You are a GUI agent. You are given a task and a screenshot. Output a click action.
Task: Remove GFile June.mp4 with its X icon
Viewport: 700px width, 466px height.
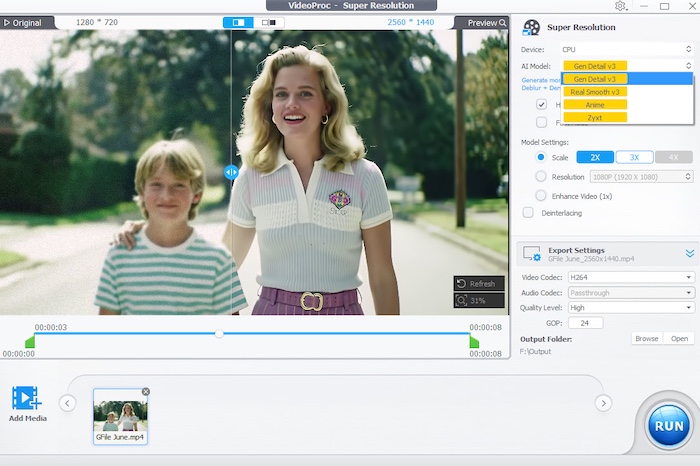point(146,391)
